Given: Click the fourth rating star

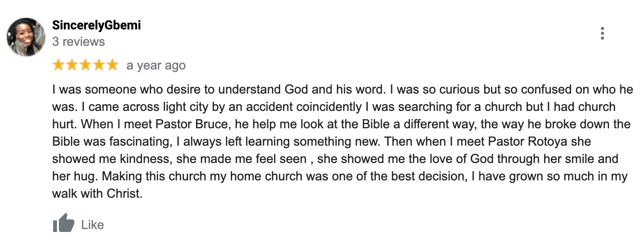Looking at the screenshot, I should (x=98, y=65).
